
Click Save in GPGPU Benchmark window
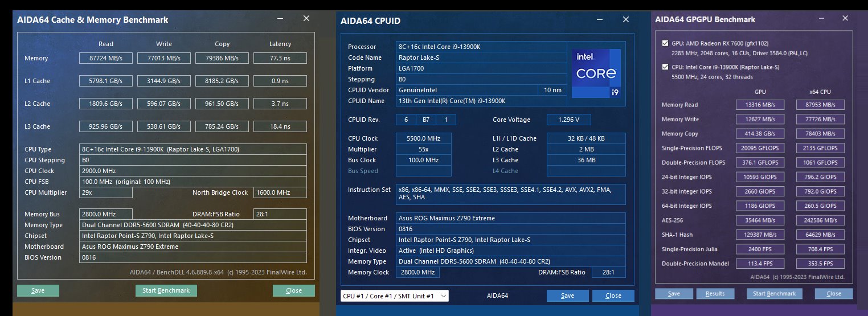(x=674, y=294)
